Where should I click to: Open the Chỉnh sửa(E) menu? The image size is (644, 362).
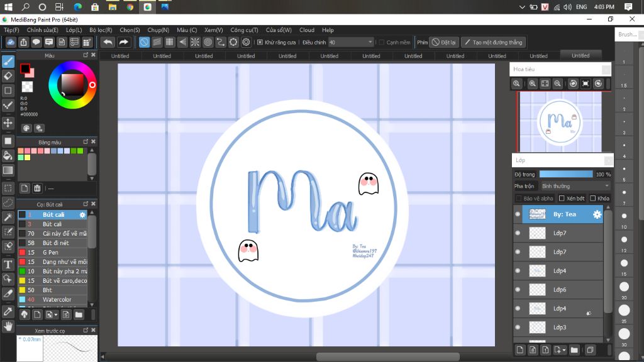click(x=42, y=30)
